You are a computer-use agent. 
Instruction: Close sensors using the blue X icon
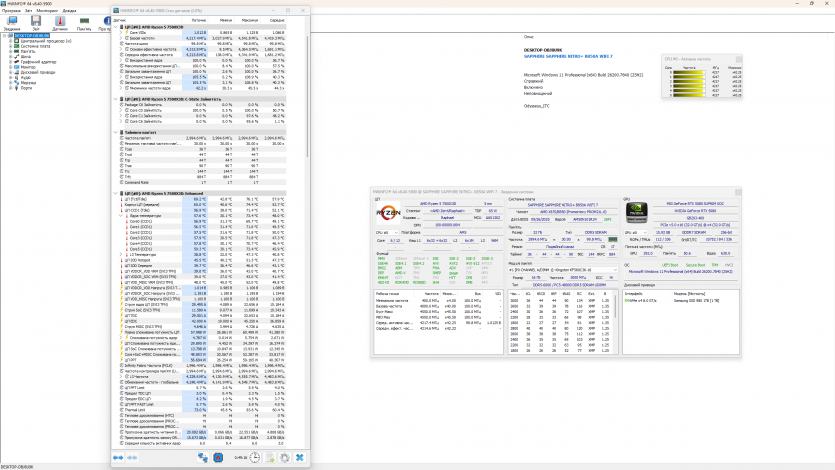click(x=300, y=456)
